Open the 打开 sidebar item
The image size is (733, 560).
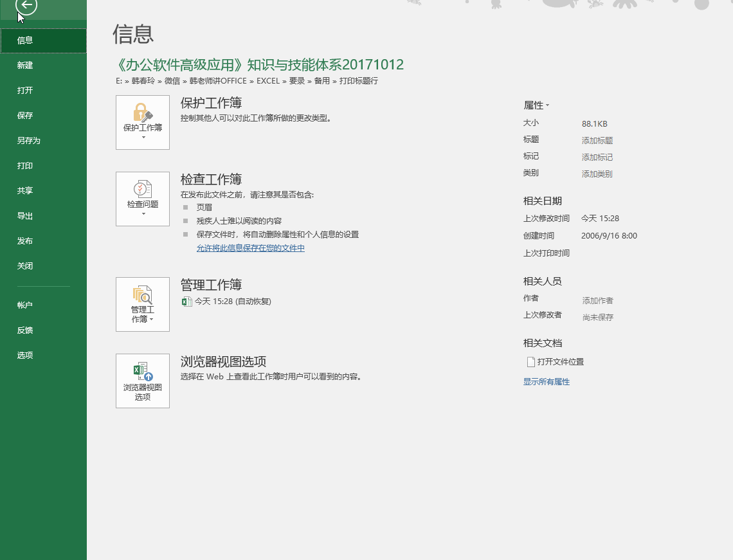tap(44, 91)
